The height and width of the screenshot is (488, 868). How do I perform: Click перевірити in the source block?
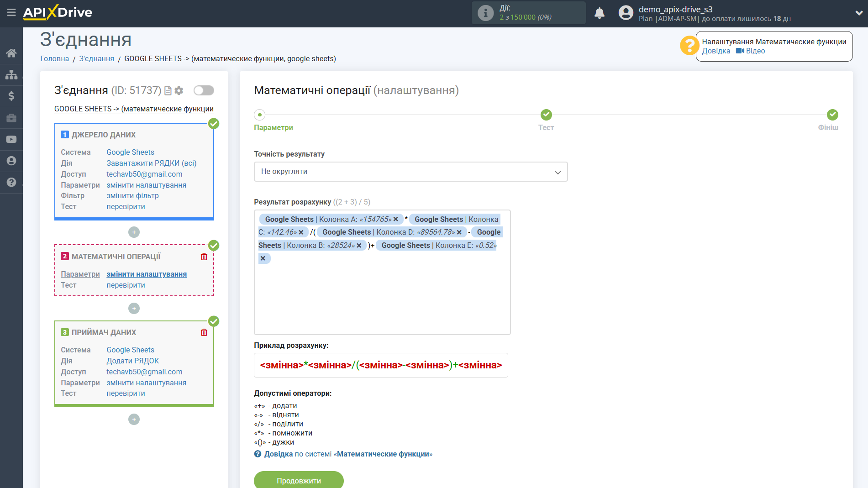pyautogui.click(x=126, y=206)
